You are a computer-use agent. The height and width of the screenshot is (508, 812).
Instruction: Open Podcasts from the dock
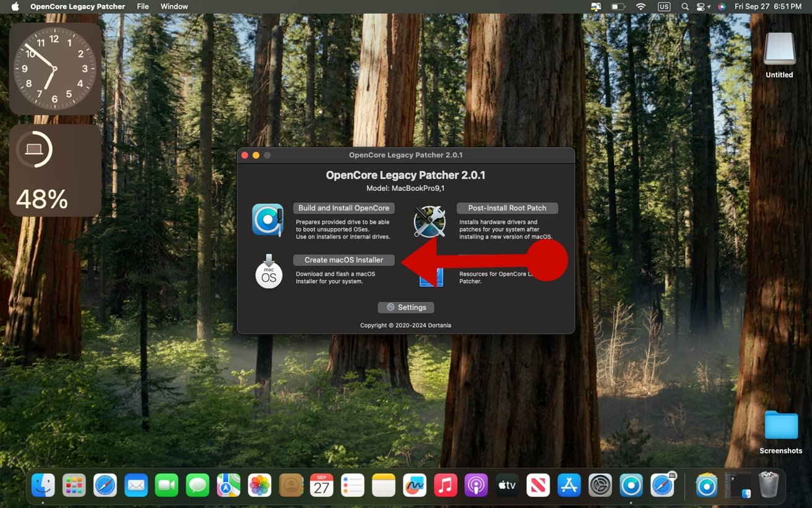477,485
